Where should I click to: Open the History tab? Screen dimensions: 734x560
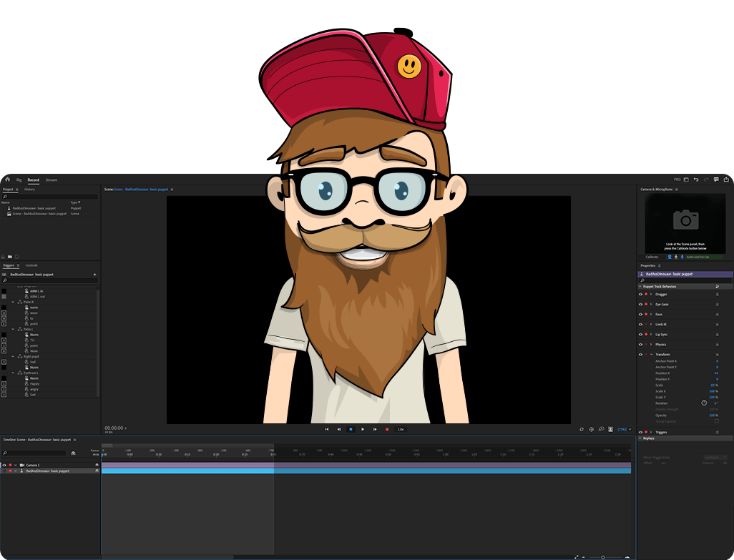pos(29,190)
